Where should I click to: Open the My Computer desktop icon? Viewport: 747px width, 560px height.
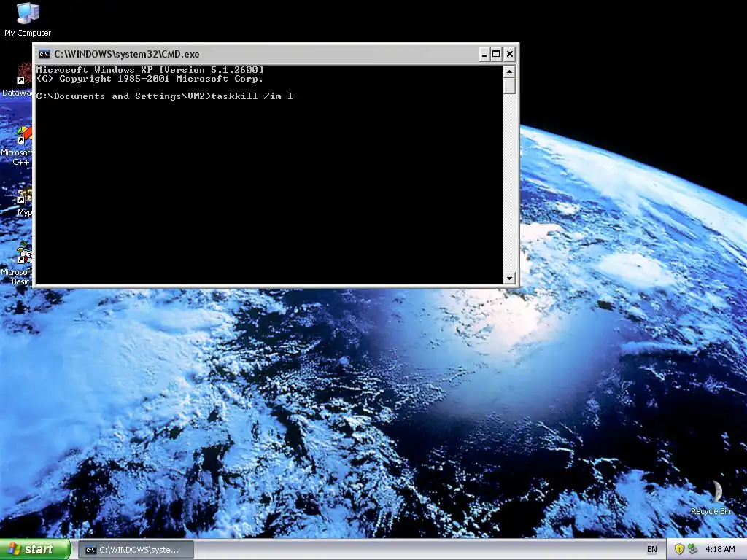(x=28, y=19)
